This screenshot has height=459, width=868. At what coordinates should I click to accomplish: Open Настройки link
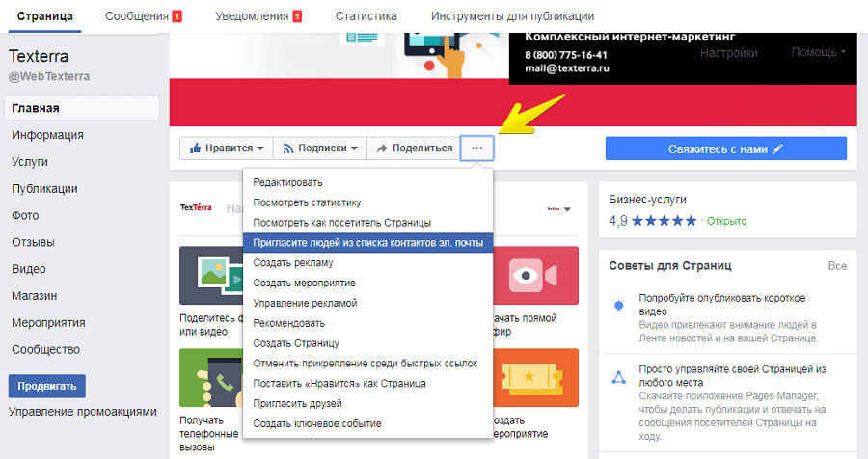pyautogui.click(x=728, y=53)
